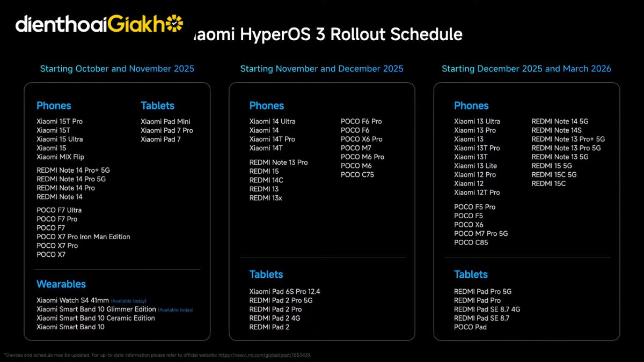The width and height of the screenshot is (644, 362).
Task: Click the POCO F6 Pro entry
Action: [361, 122]
